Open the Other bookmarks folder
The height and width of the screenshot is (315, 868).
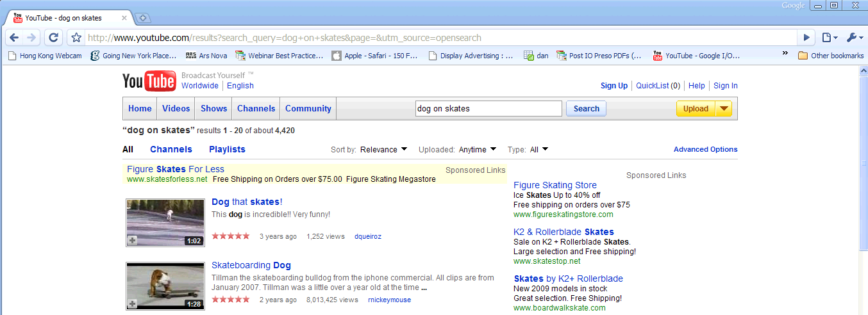(831, 56)
